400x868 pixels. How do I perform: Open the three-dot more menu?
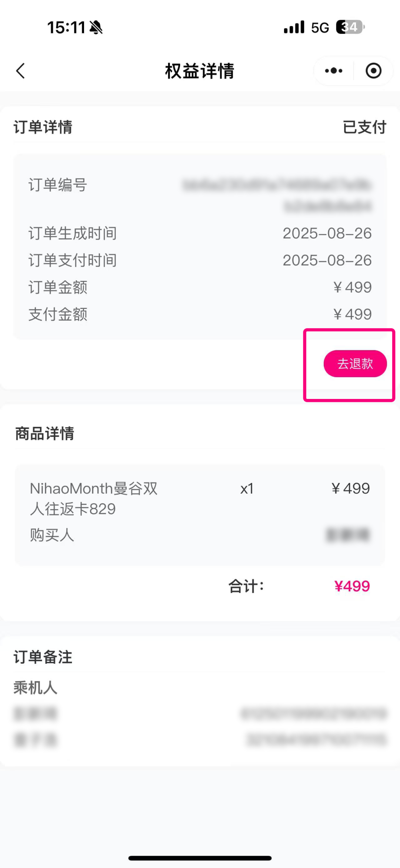click(333, 71)
